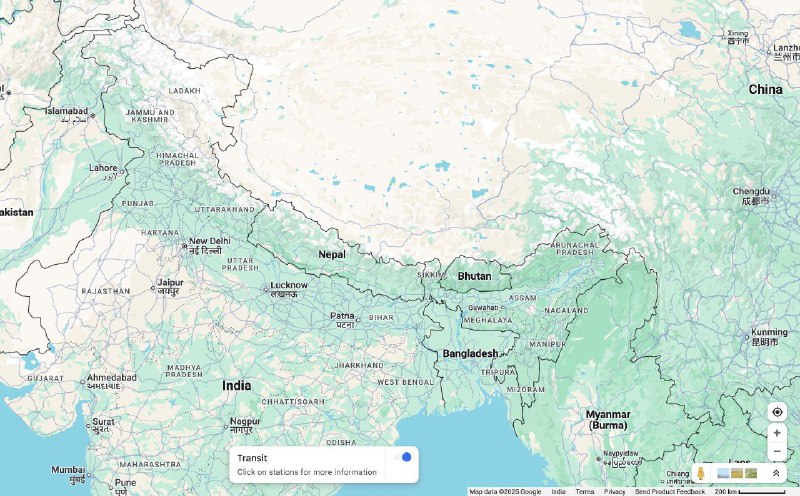Click the New Delhi city marker
Screen dimensions: 800x496
184,246
